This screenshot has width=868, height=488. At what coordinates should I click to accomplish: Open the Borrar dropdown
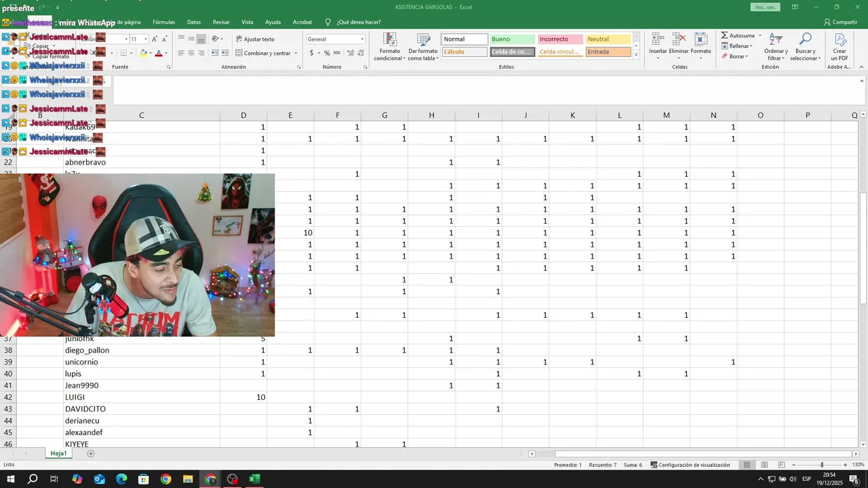tap(734, 56)
